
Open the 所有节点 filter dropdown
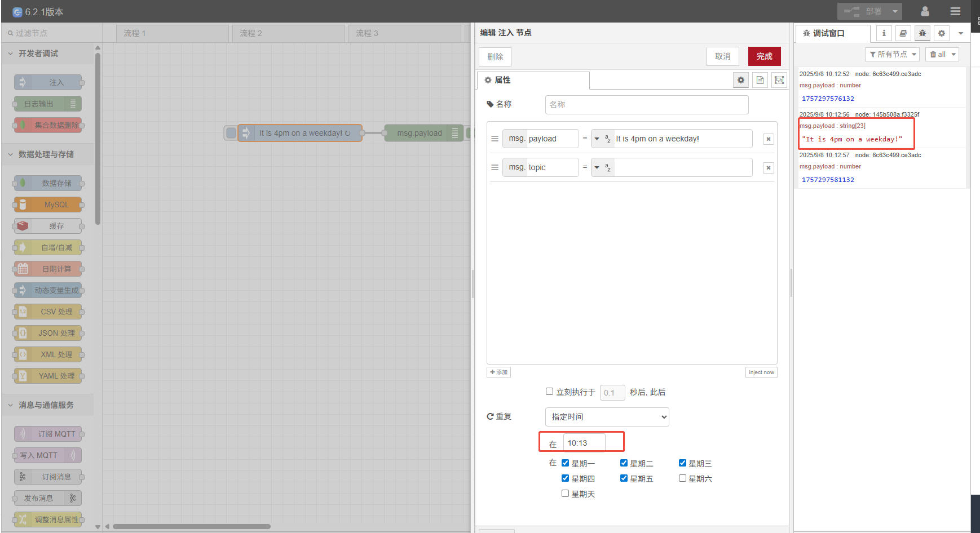[892, 55]
